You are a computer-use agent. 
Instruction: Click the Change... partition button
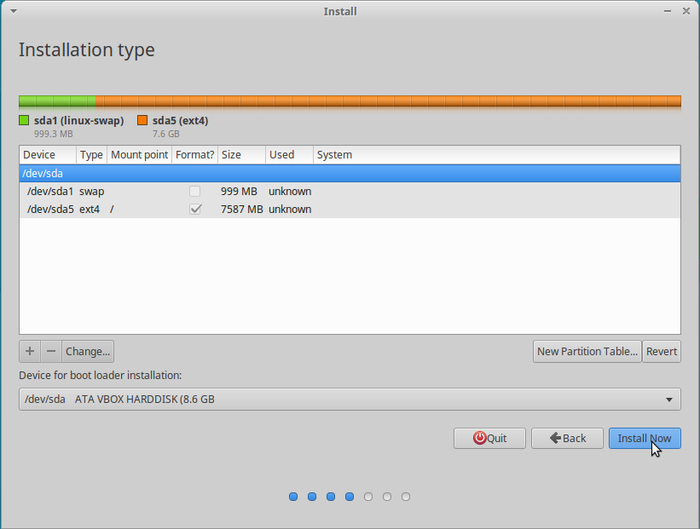click(88, 351)
